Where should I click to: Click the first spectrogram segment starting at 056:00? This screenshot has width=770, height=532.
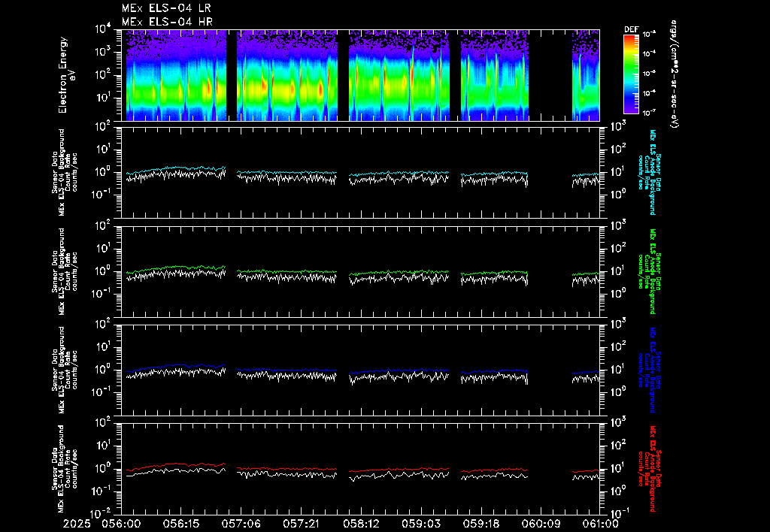click(x=176, y=75)
